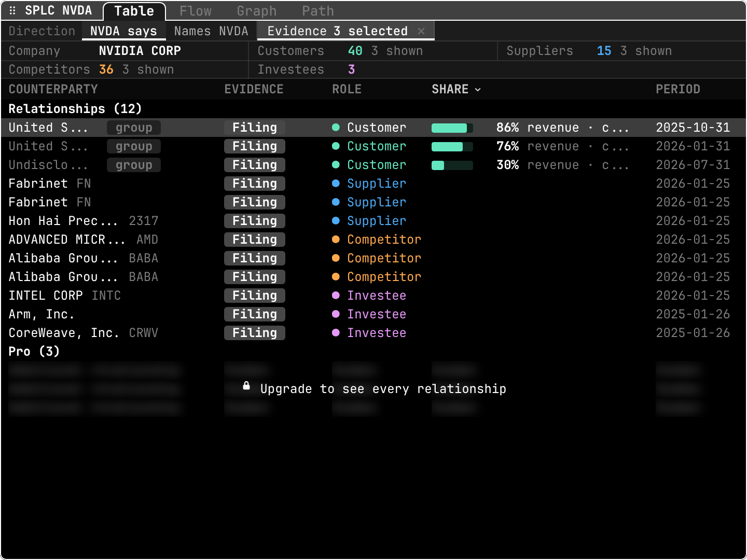Sort by the COUNTERPARTY column header
This screenshot has width=747, height=560.
(53, 89)
